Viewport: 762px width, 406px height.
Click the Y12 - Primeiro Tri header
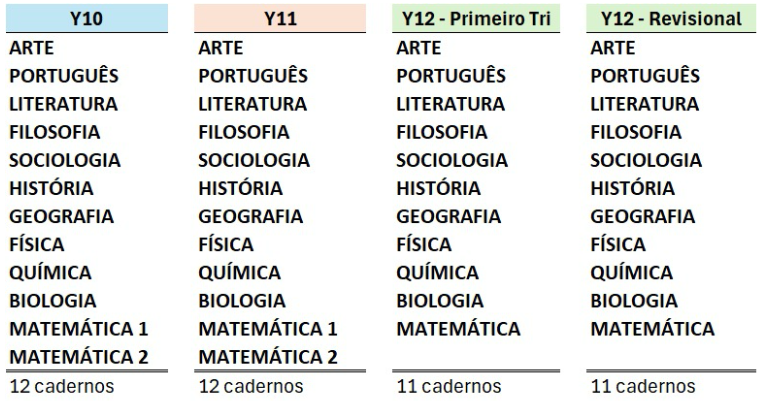(476, 18)
